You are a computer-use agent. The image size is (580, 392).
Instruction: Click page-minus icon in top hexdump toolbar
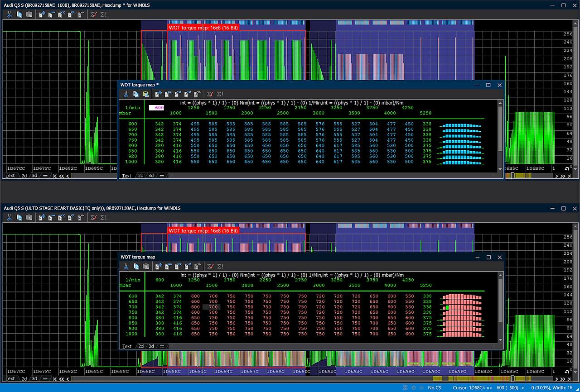(51, 14)
